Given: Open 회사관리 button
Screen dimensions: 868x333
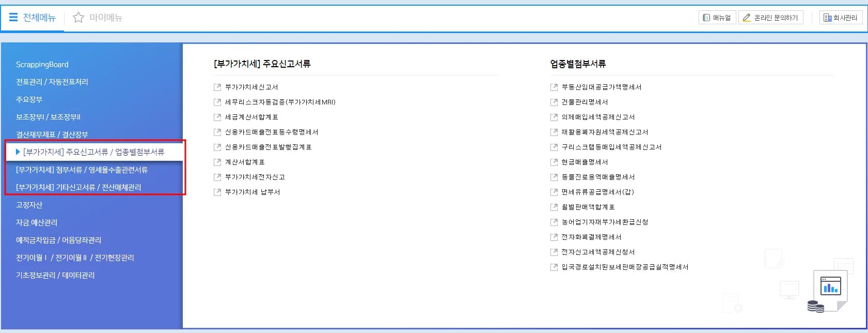Looking at the screenshot, I should (841, 18).
